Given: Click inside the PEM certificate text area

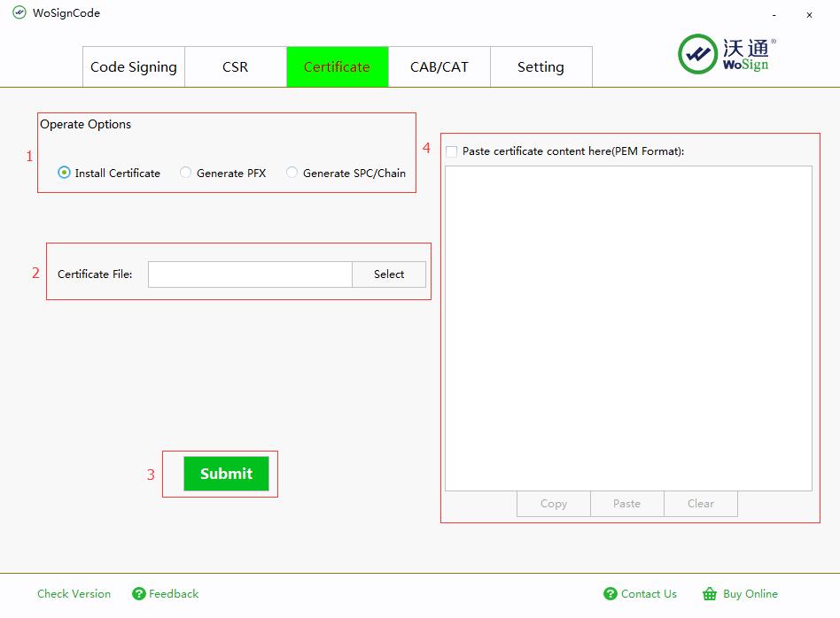Looking at the screenshot, I should coord(628,328).
